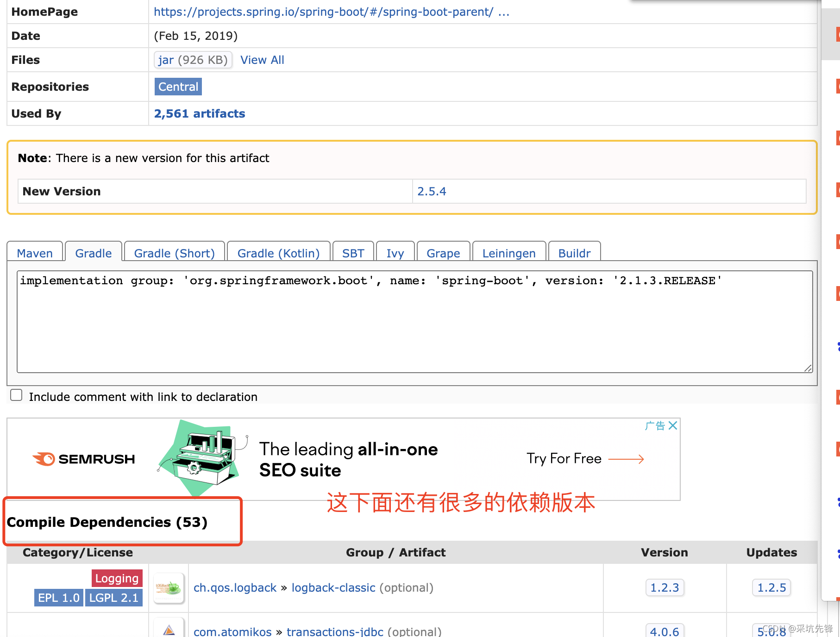Click the Compile Dependencies (53) heading
The image size is (840, 637).
(107, 522)
